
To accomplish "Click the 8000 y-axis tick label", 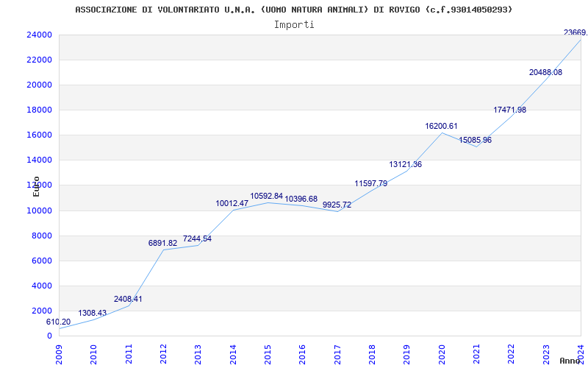I will (x=41, y=236).
